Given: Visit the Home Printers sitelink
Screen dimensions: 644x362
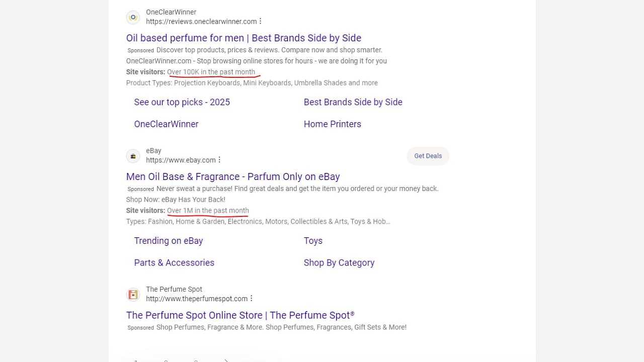Looking at the screenshot, I should point(333,124).
